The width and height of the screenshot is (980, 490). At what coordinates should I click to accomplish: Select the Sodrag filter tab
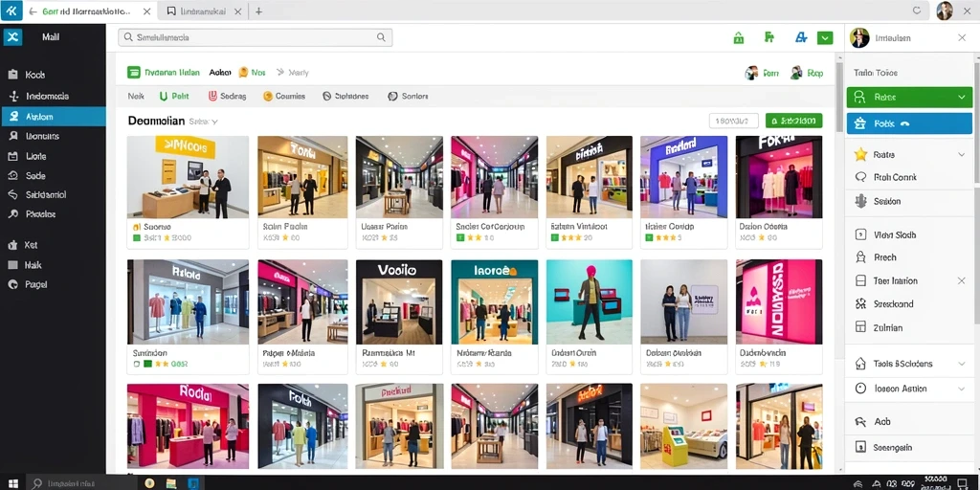pos(227,97)
